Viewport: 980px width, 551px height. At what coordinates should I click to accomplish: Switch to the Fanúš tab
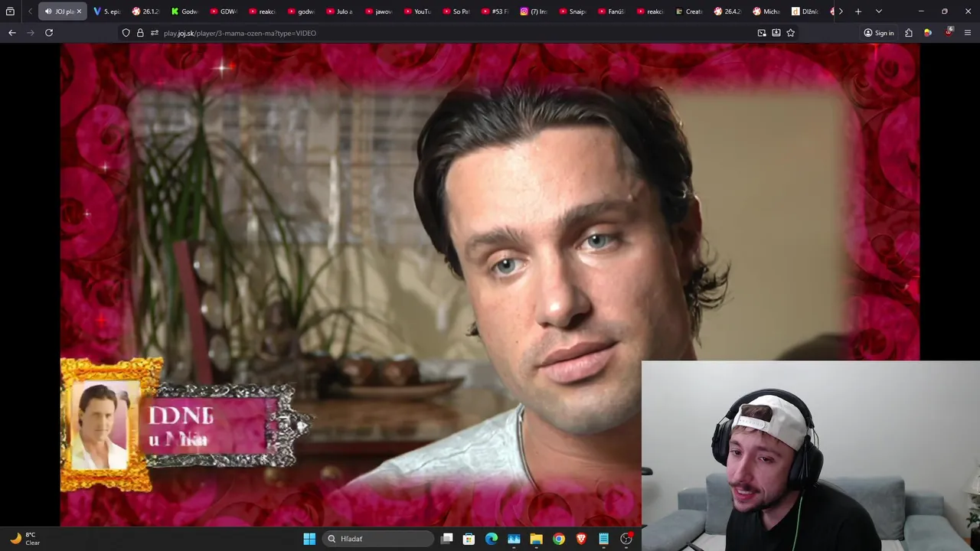612,11
